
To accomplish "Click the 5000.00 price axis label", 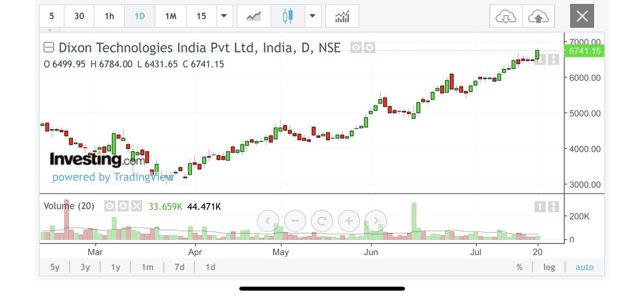I will [x=584, y=113].
